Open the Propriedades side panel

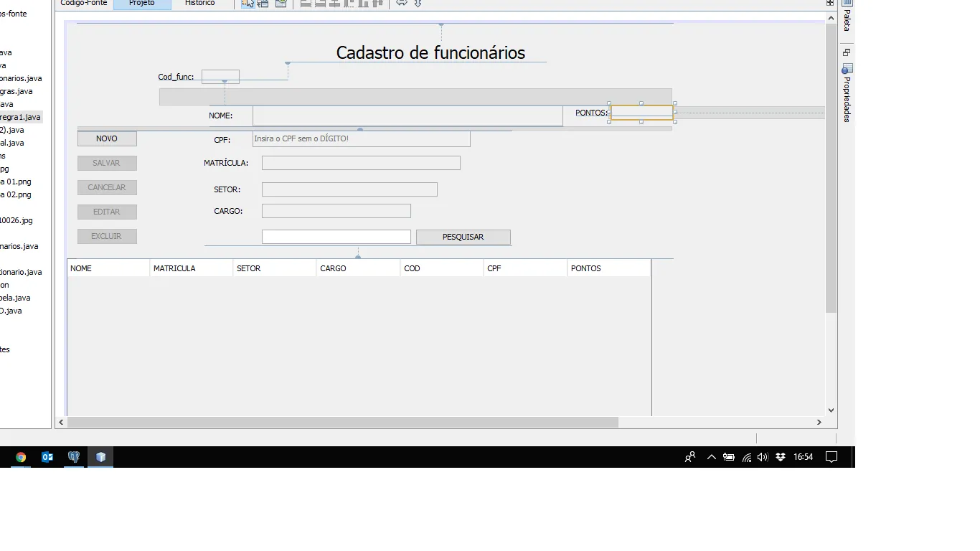tap(847, 93)
